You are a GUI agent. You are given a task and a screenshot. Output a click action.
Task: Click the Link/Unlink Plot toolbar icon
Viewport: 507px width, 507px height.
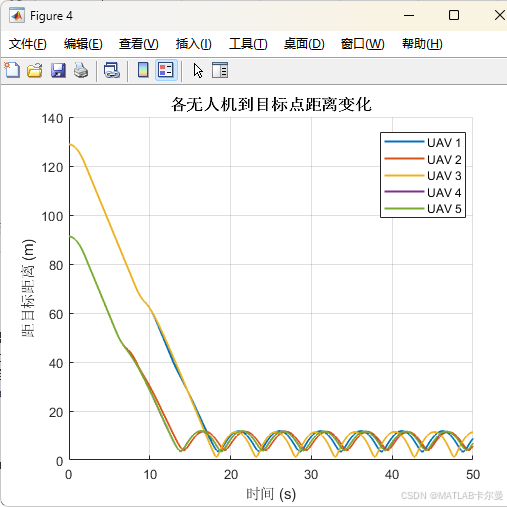click(x=112, y=70)
